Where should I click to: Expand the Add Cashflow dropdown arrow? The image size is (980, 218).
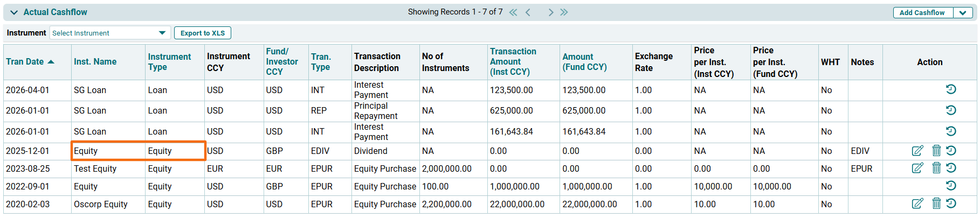click(962, 13)
